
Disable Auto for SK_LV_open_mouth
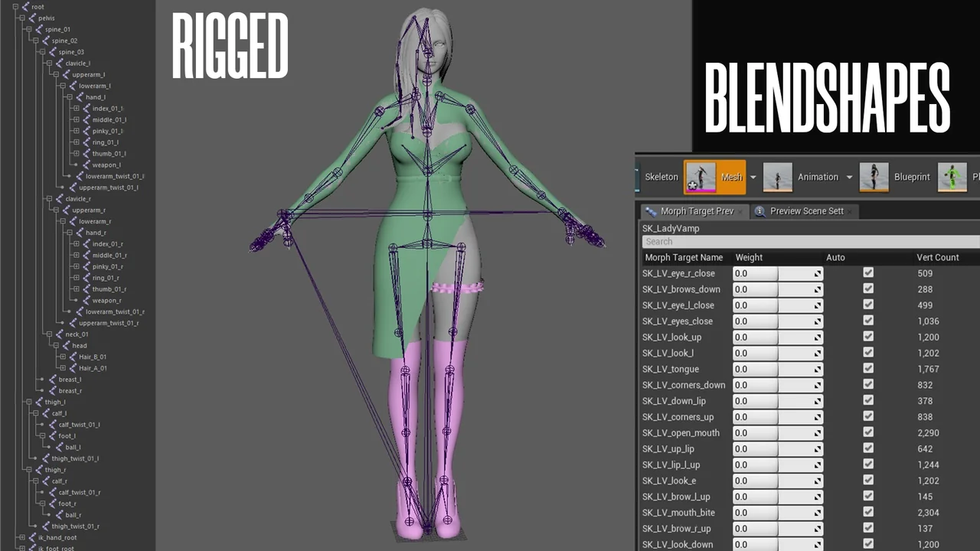(x=868, y=432)
